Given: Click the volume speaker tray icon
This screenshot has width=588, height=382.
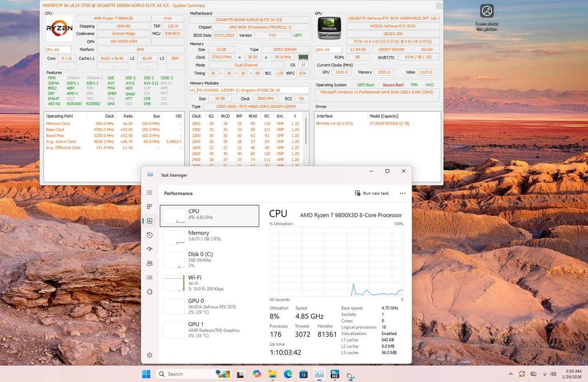Looking at the screenshot, I should (553, 374).
